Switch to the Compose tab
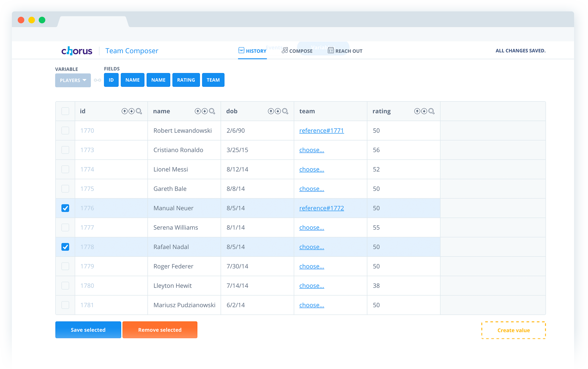This screenshot has height=369, width=588. pyautogui.click(x=297, y=51)
